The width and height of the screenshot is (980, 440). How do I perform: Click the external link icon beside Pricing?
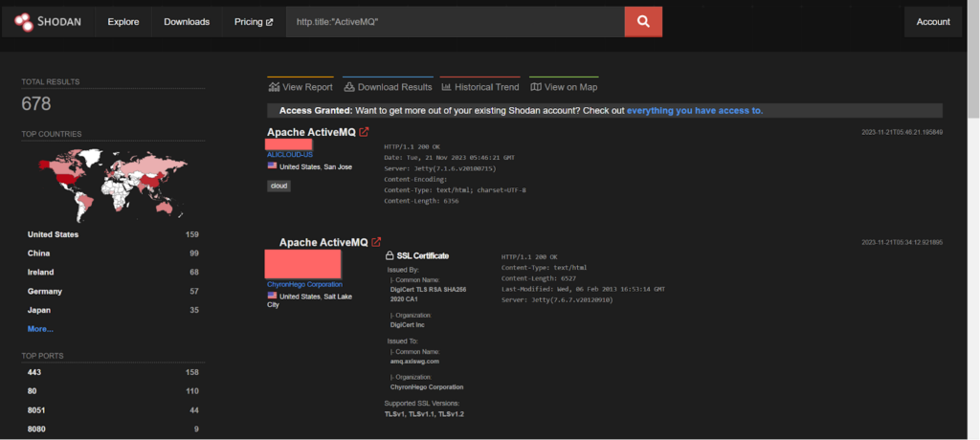click(x=269, y=22)
